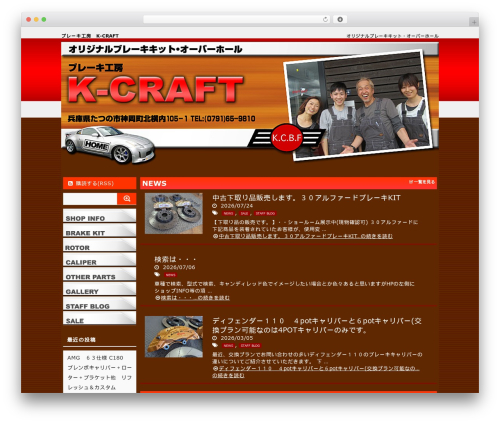Screen dimensions: 500x423
Task: Click ブレーキ工房 K-CRAFT site title at top
Action: pyautogui.click(x=90, y=36)
